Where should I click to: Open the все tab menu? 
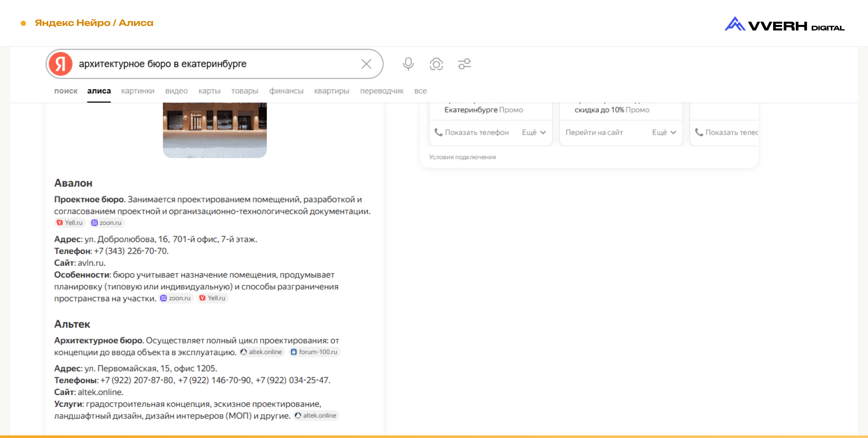pyautogui.click(x=420, y=91)
